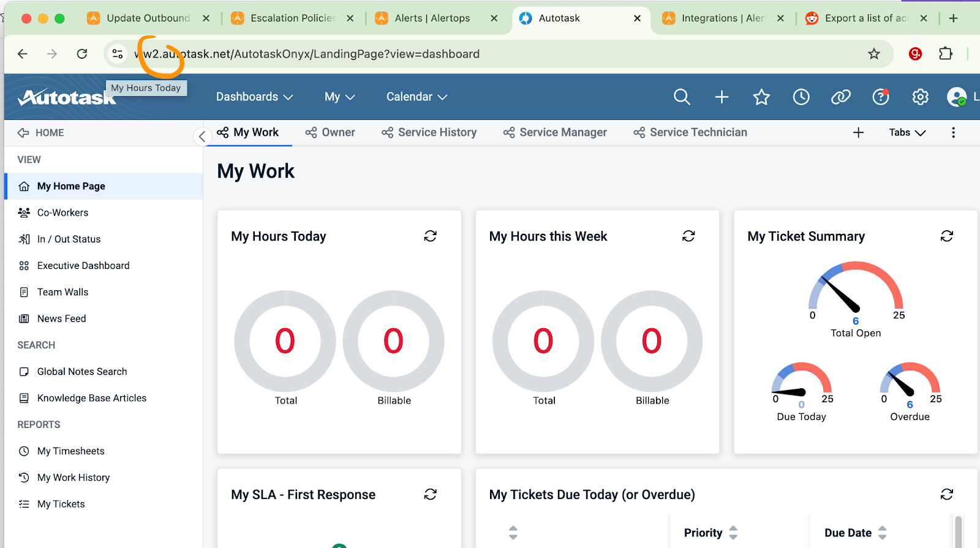
Task: Open the Autotask search magnifier icon
Action: click(682, 97)
